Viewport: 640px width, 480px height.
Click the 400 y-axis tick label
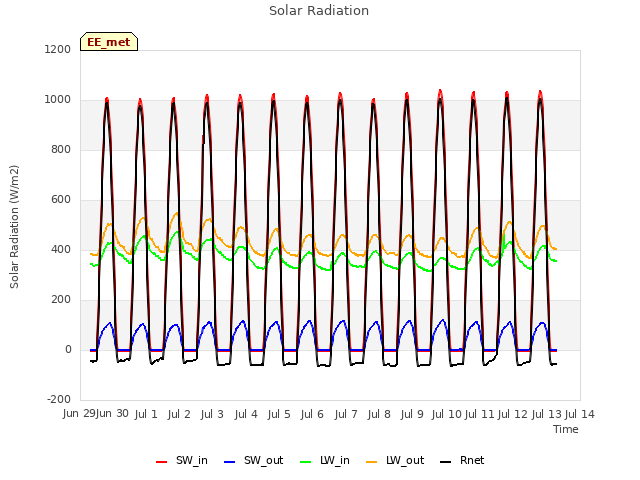pyautogui.click(x=61, y=249)
